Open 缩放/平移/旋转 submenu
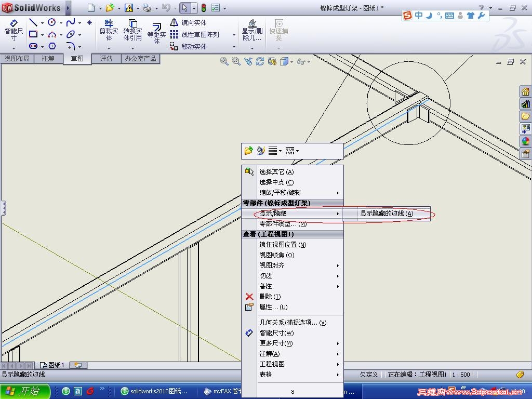The height and width of the screenshot is (399, 532). point(292,193)
